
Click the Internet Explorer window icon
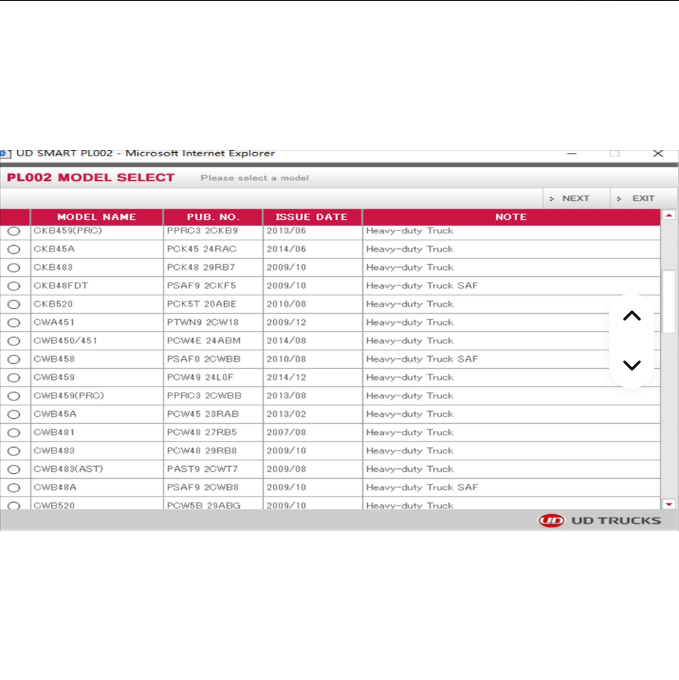pos(5,154)
